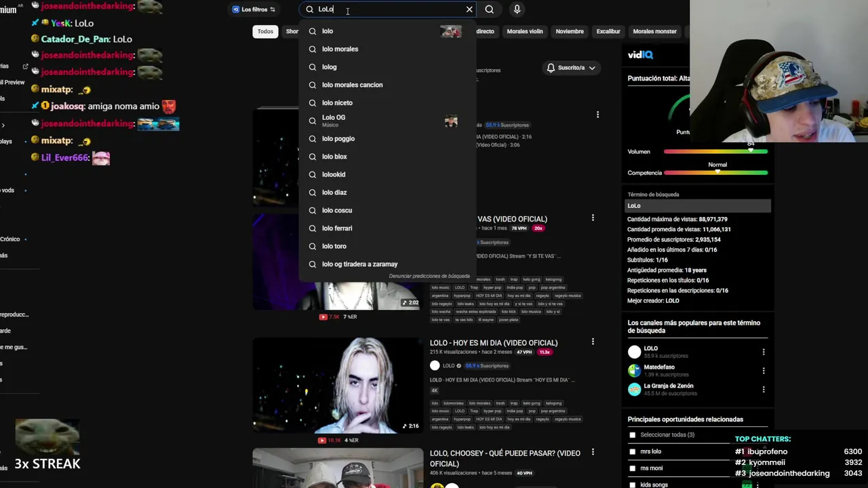Open 'LOLO - HOY ES MI DIA (VIDEO OFICIAL)' title
This screenshot has width=868, height=488.
pyautogui.click(x=494, y=343)
